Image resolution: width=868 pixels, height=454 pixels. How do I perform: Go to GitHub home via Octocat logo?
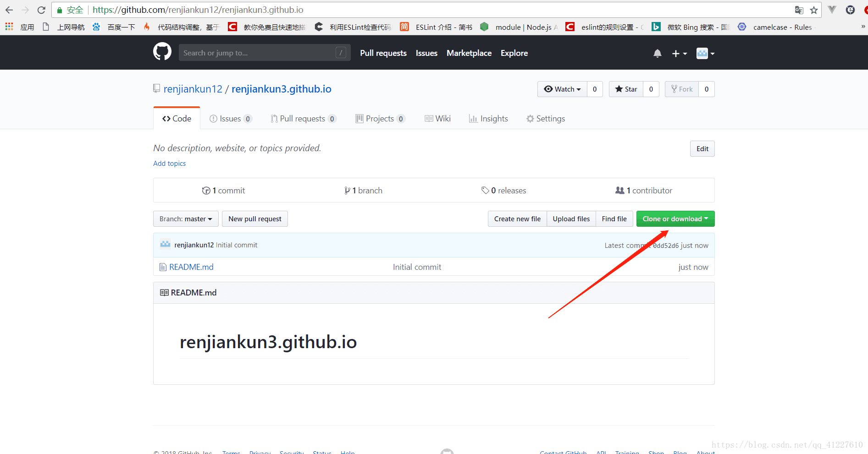click(x=162, y=52)
